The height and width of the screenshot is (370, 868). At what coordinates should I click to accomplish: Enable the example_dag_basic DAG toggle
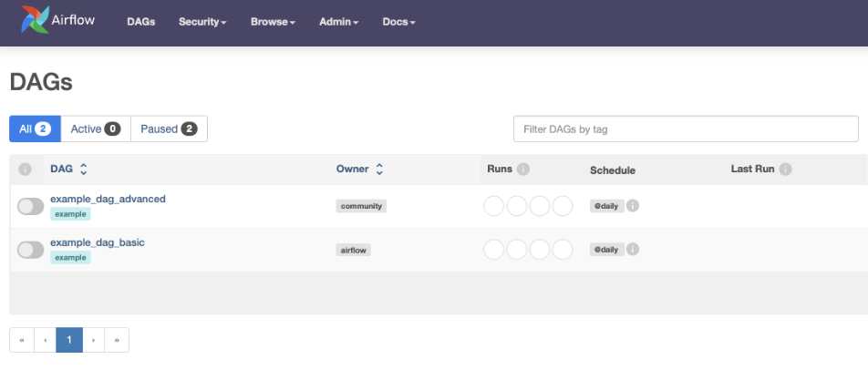(x=30, y=251)
